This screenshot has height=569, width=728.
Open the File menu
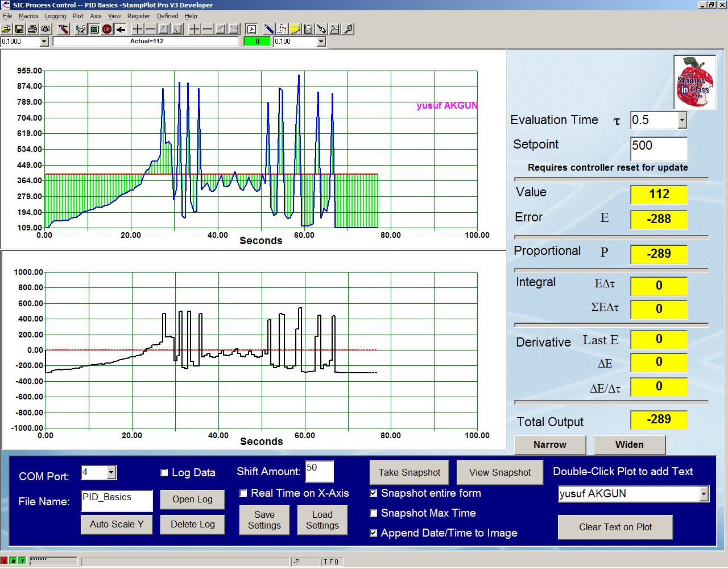7,16
